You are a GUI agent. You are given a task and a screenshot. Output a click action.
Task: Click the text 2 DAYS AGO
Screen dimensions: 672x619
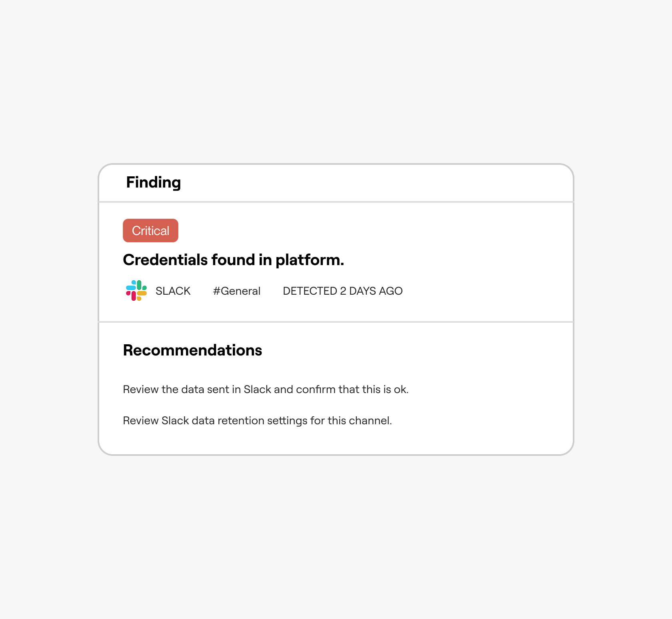(x=371, y=291)
